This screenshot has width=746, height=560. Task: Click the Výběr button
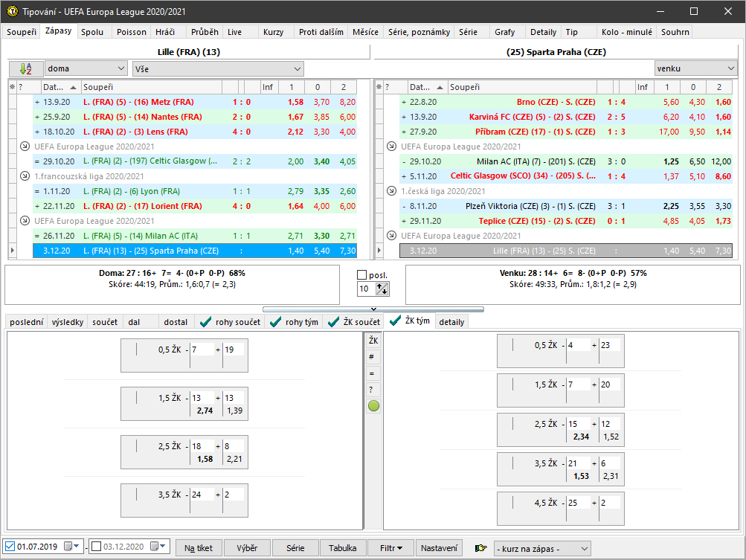(247, 548)
